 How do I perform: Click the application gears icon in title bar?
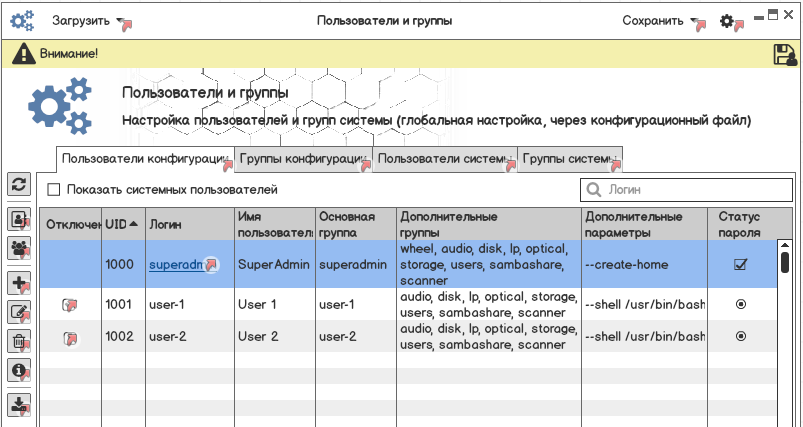point(22,21)
